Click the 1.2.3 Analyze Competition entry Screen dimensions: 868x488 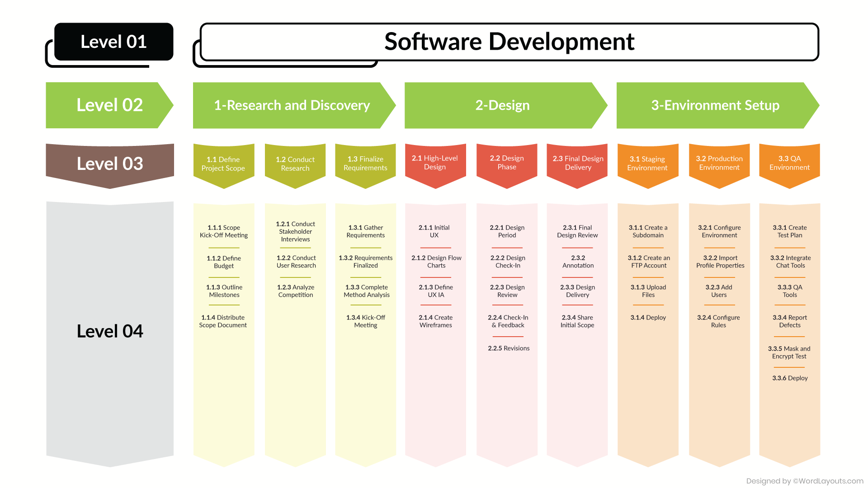(x=295, y=291)
